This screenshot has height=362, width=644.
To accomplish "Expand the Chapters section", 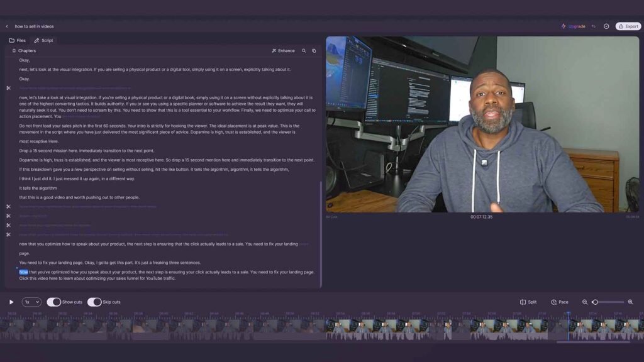I will point(24,51).
